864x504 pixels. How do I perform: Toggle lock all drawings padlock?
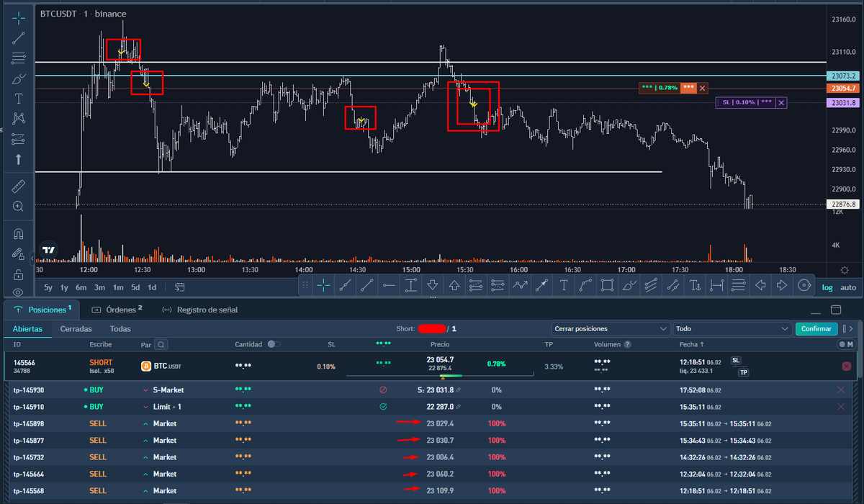(x=19, y=274)
